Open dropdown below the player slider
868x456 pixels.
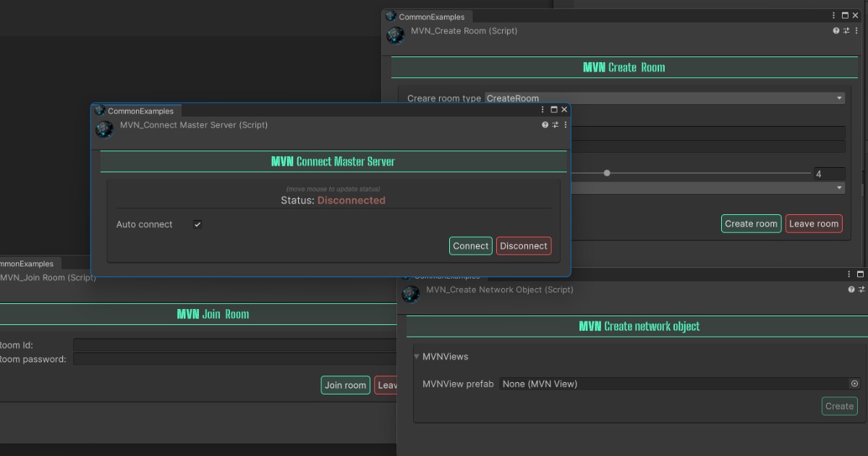pyautogui.click(x=707, y=188)
